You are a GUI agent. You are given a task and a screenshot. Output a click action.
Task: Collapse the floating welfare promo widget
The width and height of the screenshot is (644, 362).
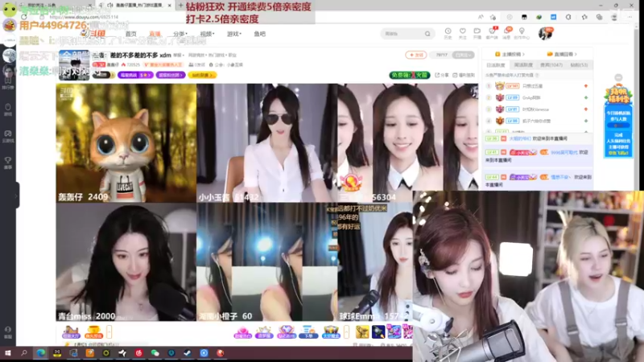[x=618, y=77]
